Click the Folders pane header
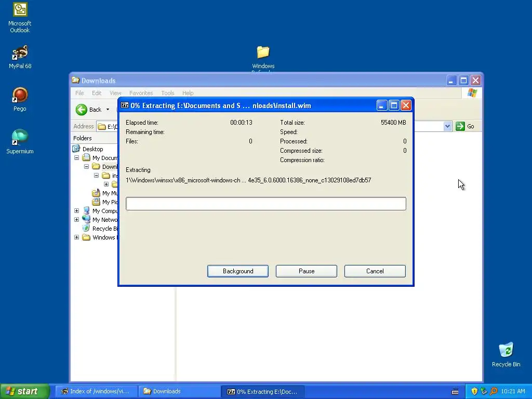 click(x=95, y=138)
